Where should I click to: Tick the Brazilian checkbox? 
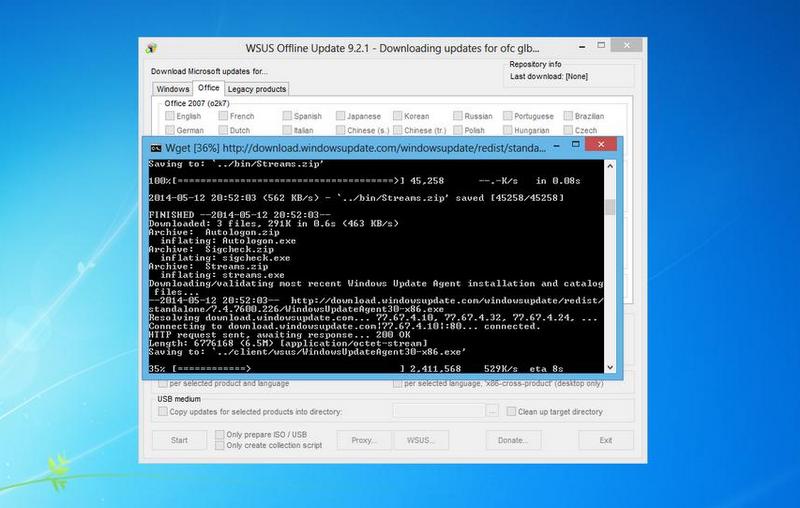568,116
